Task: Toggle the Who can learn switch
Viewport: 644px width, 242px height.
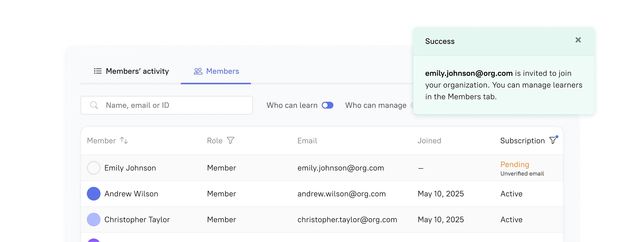Action: pos(328,105)
